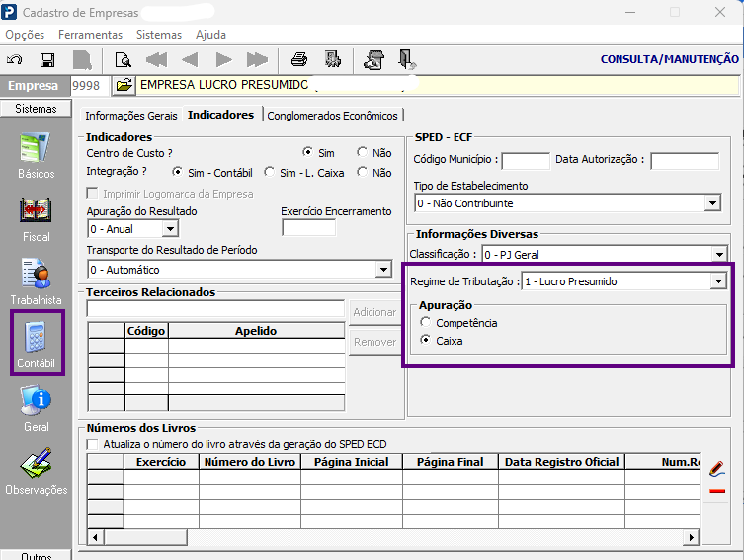The height and width of the screenshot is (560, 744).
Task: Go to next record arrow icon
Action: [223, 60]
